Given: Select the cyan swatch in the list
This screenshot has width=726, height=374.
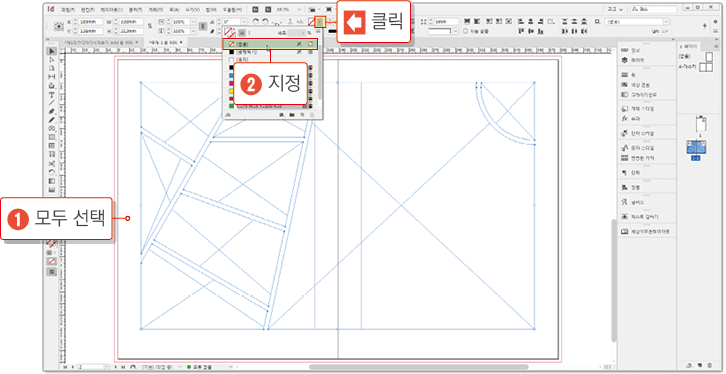Looking at the screenshot, I should pyautogui.click(x=232, y=75).
